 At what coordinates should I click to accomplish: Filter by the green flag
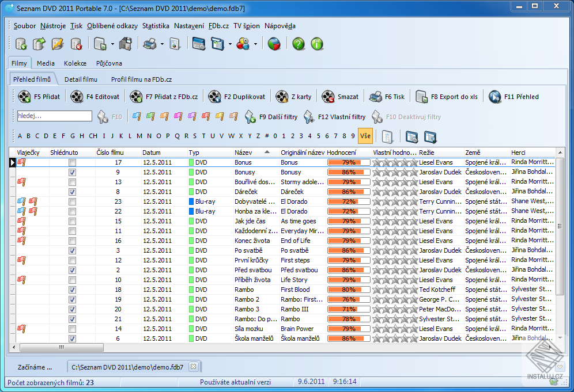coord(150,117)
